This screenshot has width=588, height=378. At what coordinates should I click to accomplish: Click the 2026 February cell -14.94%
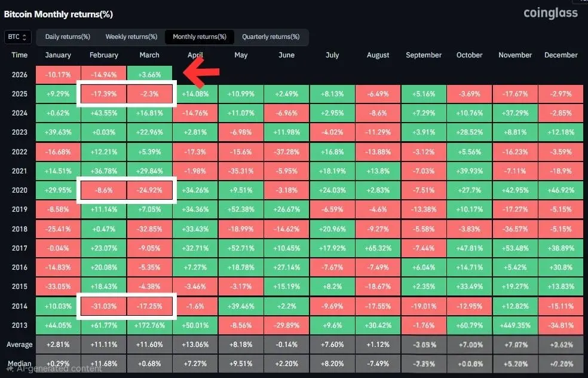(104, 75)
